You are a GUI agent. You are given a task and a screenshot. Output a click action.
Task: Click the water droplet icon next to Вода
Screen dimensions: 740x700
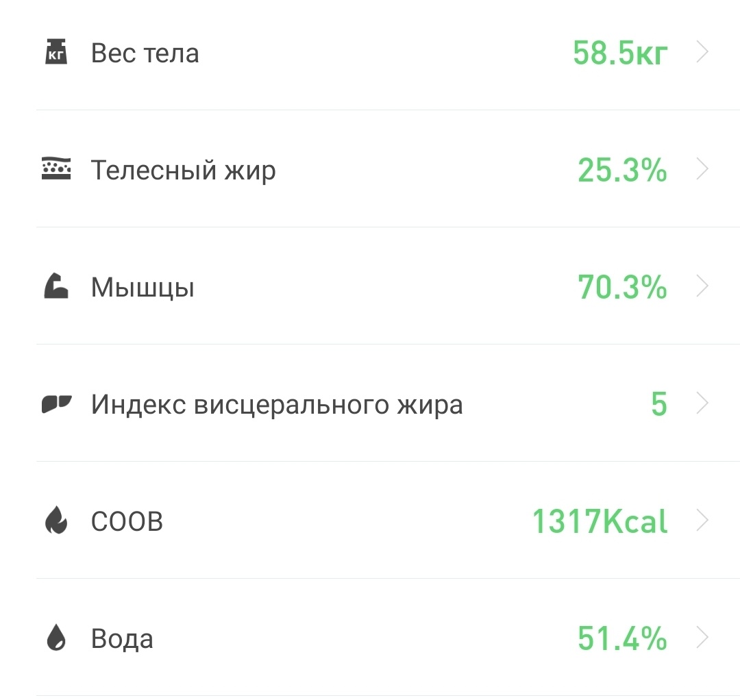pos(56,638)
